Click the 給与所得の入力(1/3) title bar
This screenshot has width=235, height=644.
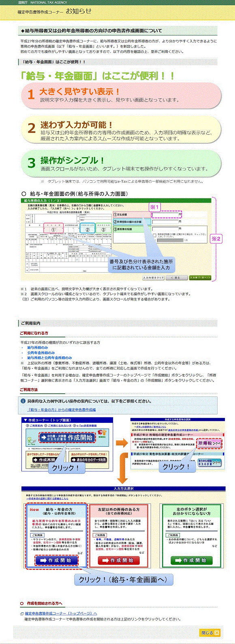point(117,200)
